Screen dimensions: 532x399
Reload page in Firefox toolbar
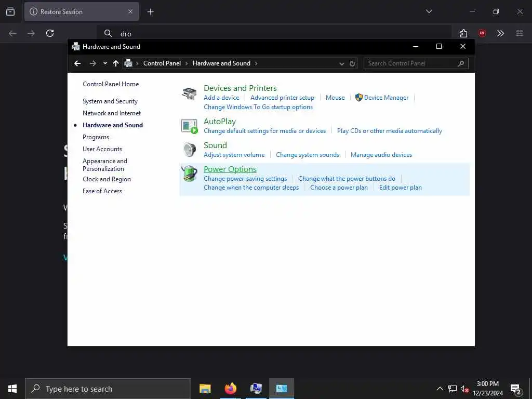point(50,33)
